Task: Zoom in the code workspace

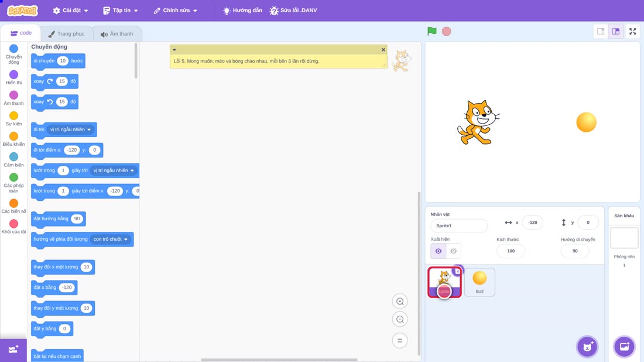Action: point(400,301)
